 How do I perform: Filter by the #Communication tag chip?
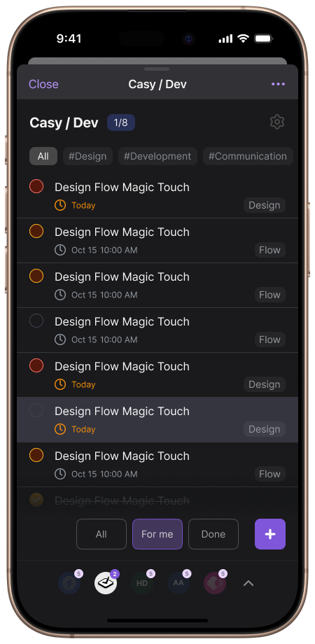[248, 156]
